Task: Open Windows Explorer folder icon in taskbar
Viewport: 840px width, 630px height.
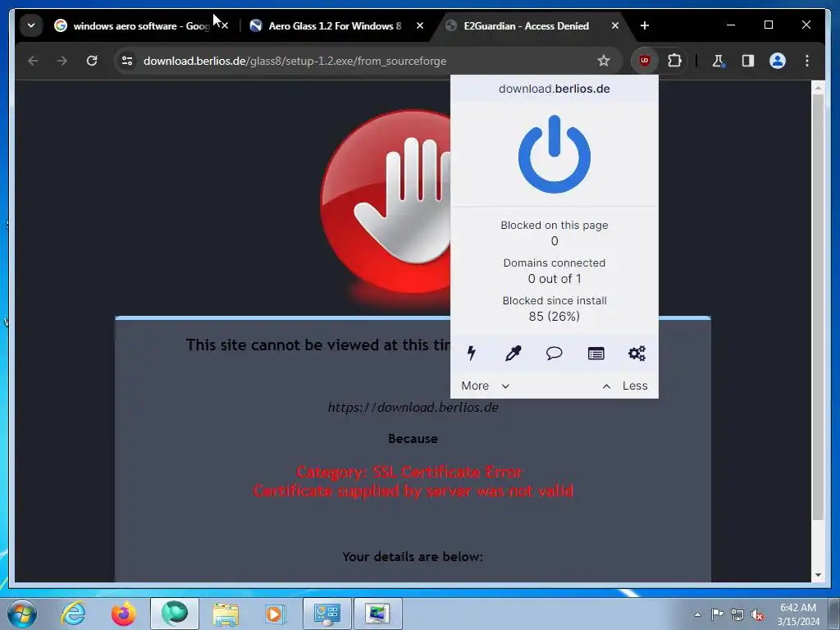Action: click(x=226, y=614)
